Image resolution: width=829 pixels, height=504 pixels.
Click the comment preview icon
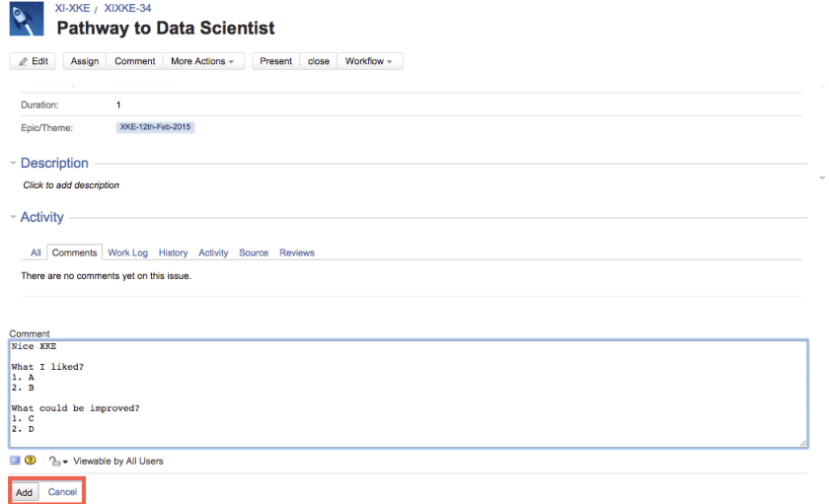(15, 461)
